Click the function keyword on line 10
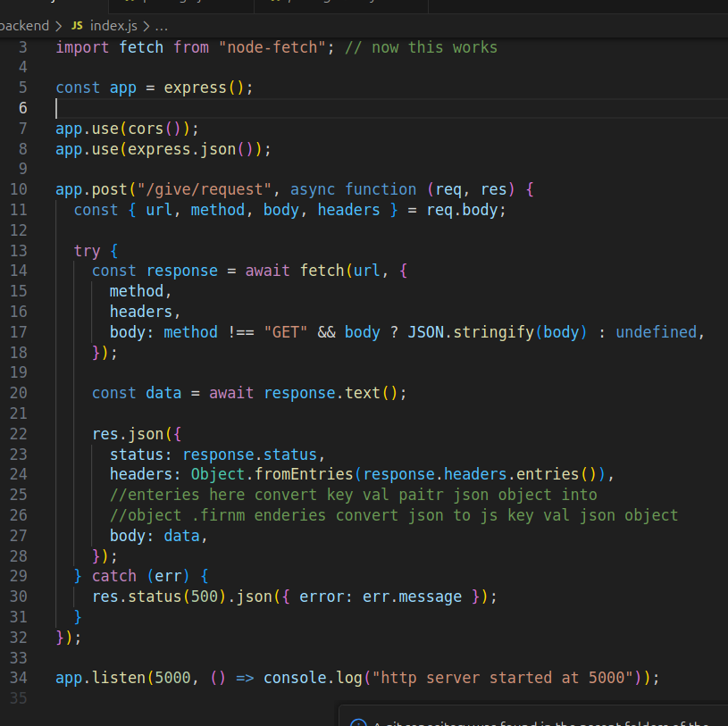728x726 pixels. [x=381, y=189]
